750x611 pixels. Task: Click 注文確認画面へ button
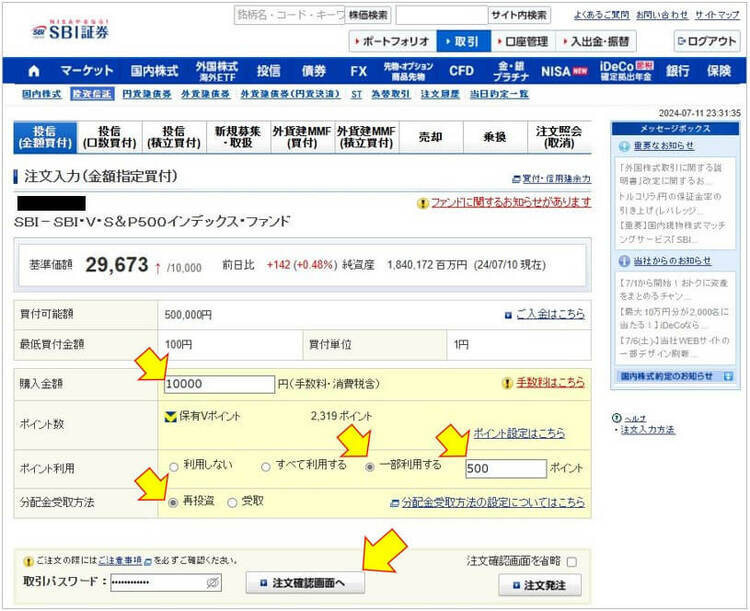coord(305,583)
